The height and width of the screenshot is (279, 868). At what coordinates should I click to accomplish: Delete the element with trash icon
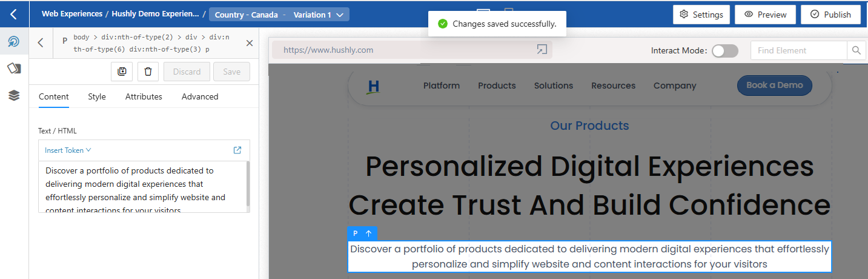[148, 72]
